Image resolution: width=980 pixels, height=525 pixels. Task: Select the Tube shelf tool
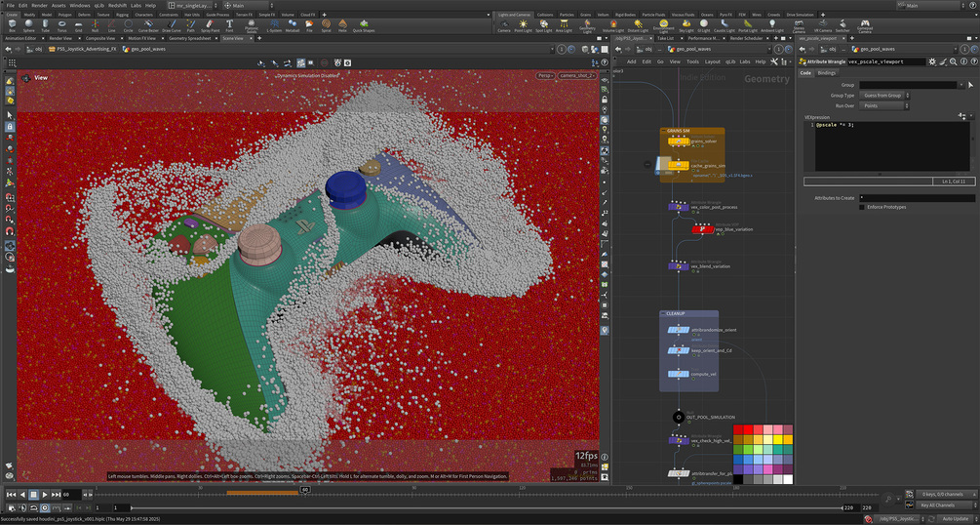pos(45,25)
